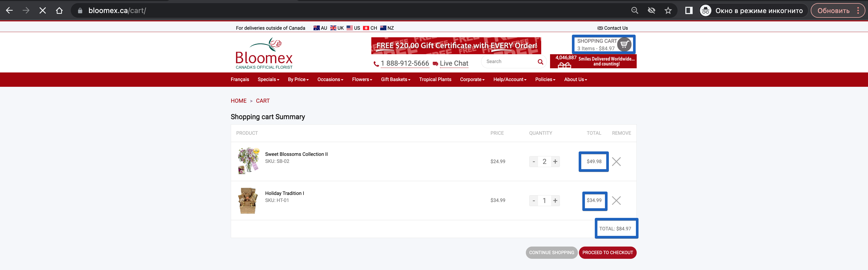Click the Holiday Tradition quantity value 1
The image size is (868, 270).
point(544,201)
